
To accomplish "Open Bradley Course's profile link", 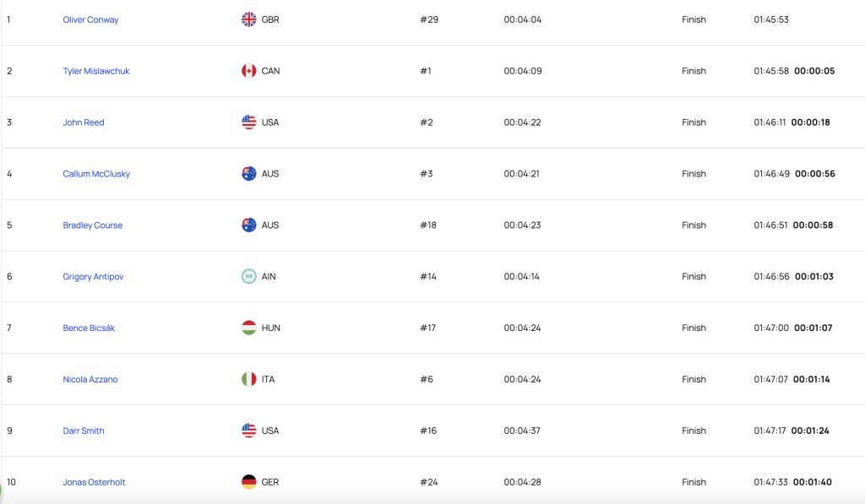I will pyautogui.click(x=93, y=225).
